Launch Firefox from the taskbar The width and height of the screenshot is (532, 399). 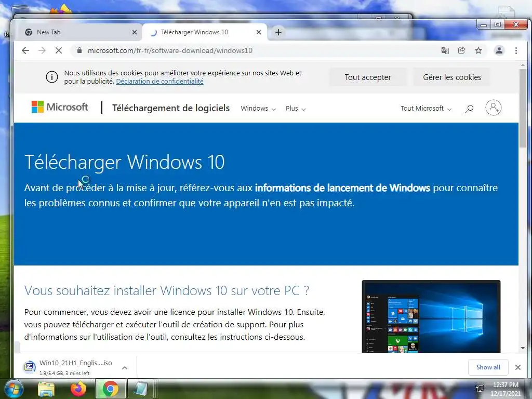pos(78,389)
